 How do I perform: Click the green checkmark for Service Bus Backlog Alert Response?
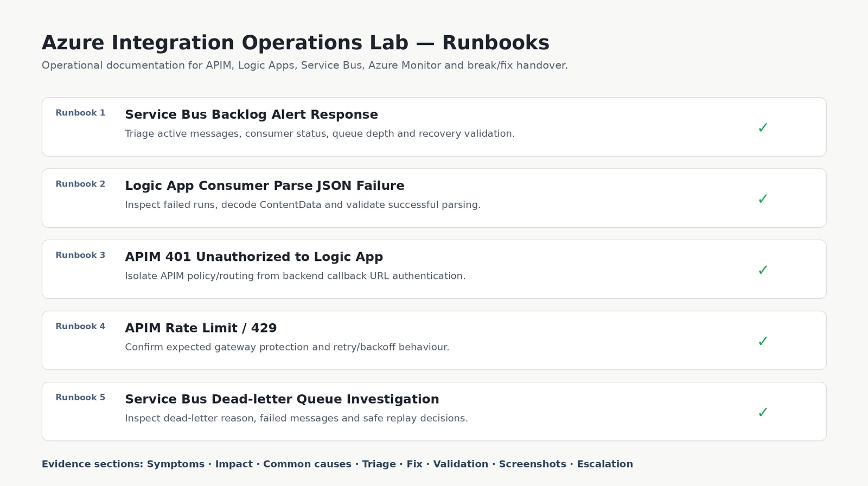pos(763,127)
